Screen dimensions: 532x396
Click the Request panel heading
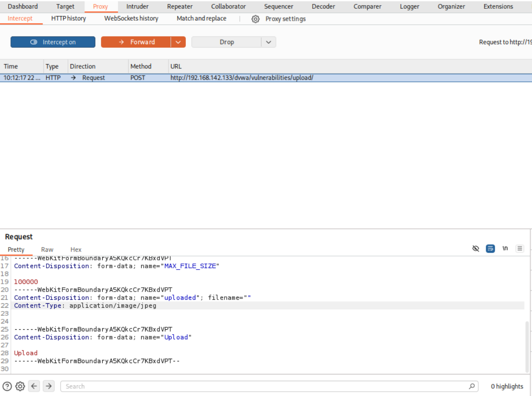point(19,237)
